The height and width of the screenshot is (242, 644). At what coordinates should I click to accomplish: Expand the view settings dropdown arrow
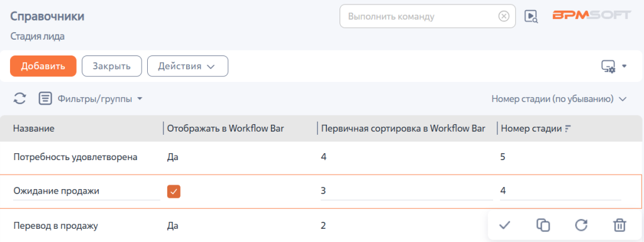pos(625,66)
